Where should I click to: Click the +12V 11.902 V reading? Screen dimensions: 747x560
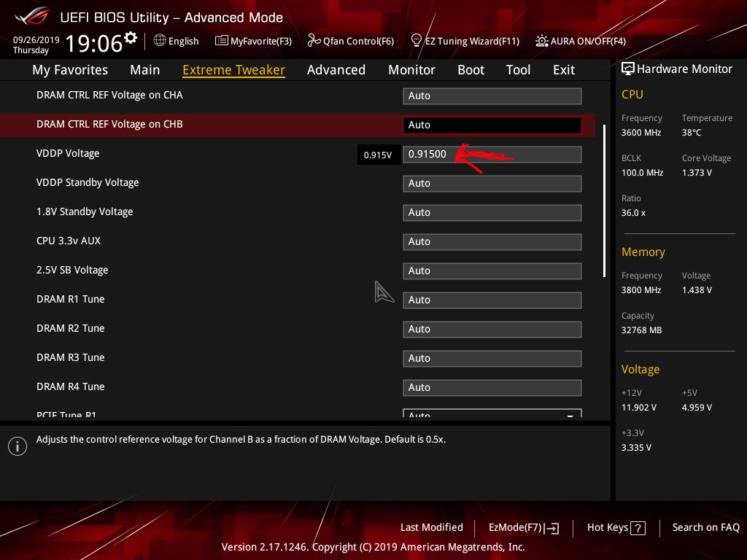tap(639, 408)
